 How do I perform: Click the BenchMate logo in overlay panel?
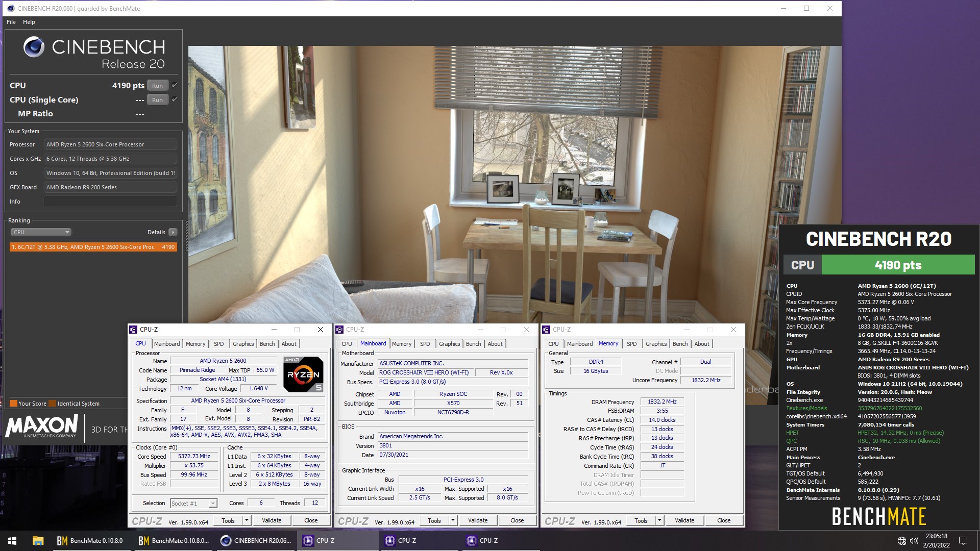point(879,516)
